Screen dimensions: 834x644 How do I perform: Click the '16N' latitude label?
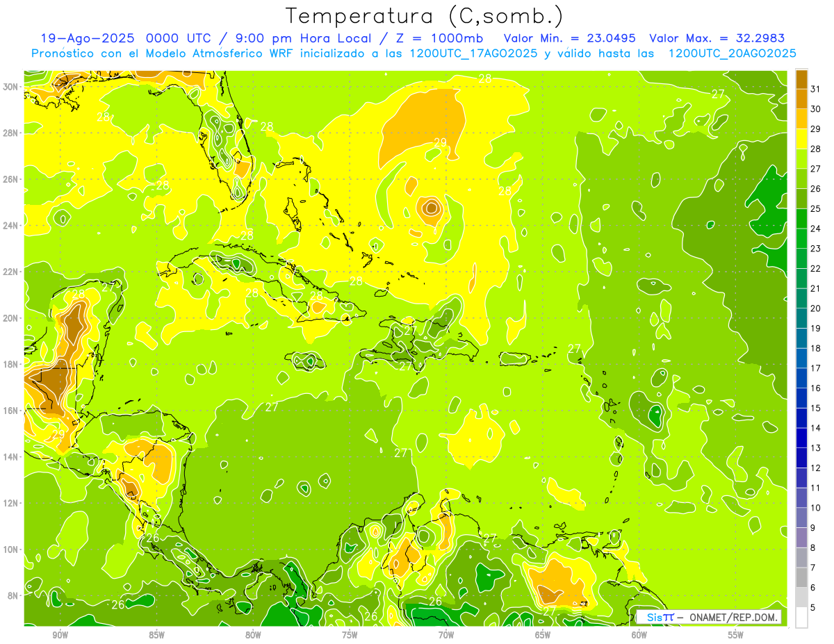[x=11, y=410]
